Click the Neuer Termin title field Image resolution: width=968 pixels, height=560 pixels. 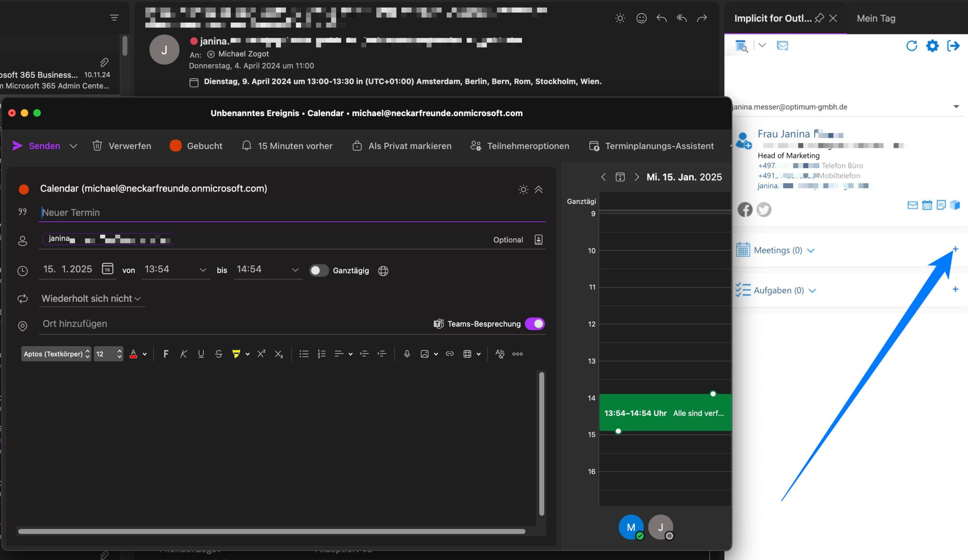292,212
